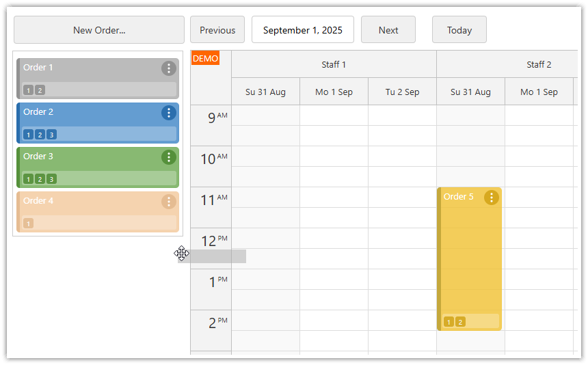Select the Staff 2 column header
Viewport: 588px width, 365px height.
point(539,64)
